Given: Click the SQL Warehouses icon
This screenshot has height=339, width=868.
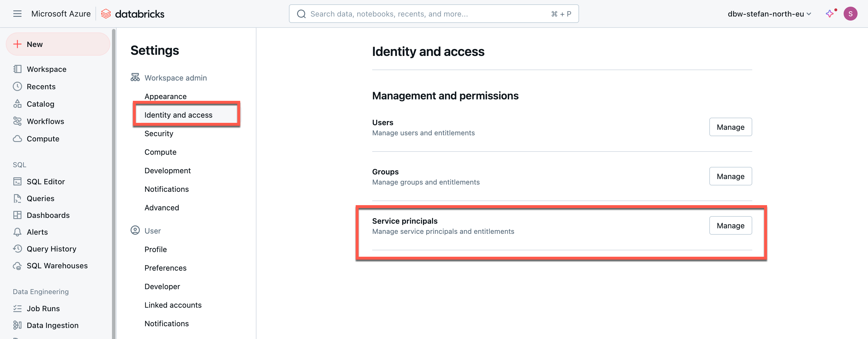Looking at the screenshot, I should 17,266.
